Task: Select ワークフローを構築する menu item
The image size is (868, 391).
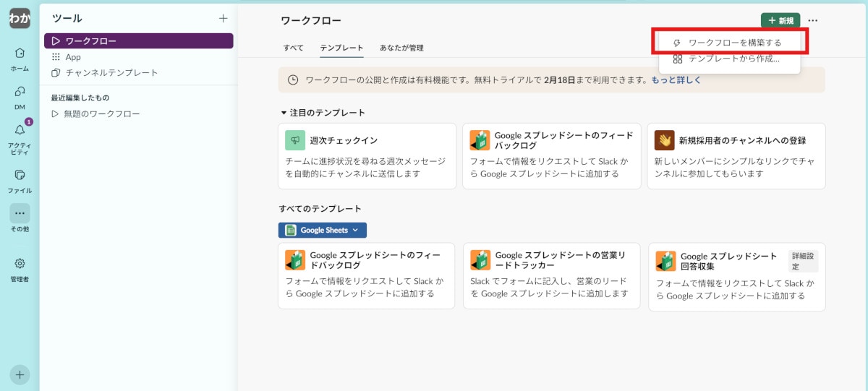Action: click(734, 43)
